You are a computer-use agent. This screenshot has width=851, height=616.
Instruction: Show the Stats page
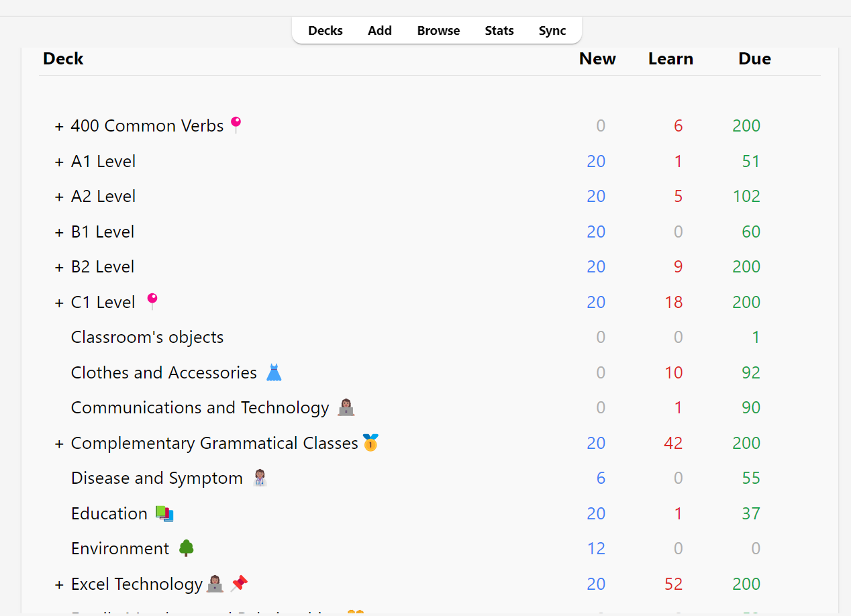[x=499, y=31]
